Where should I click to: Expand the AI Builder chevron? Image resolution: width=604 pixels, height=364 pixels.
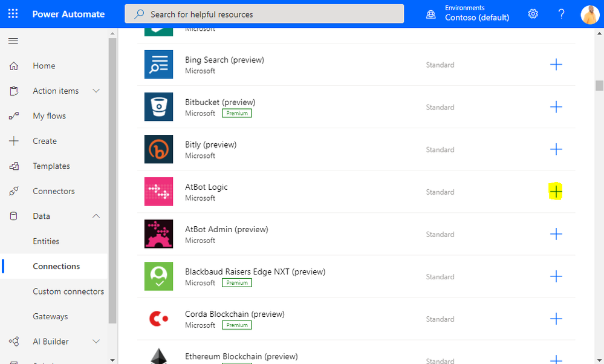click(96, 342)
